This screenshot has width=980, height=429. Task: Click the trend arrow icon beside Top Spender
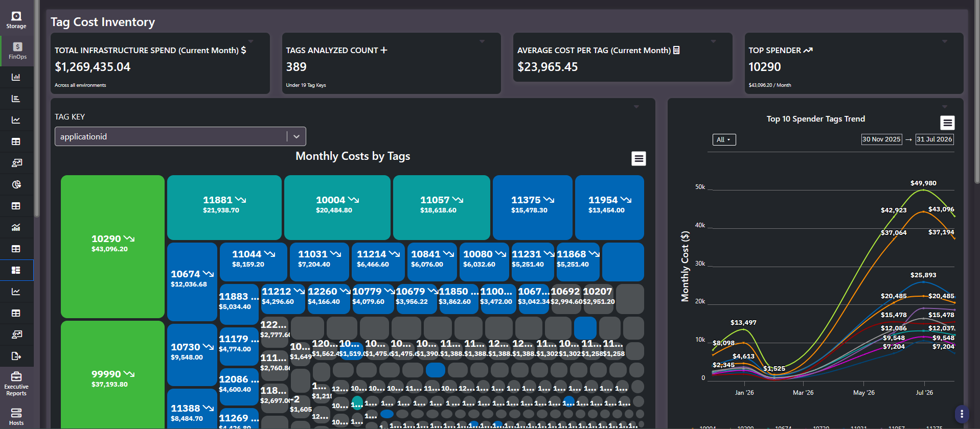tap(808, 50)
